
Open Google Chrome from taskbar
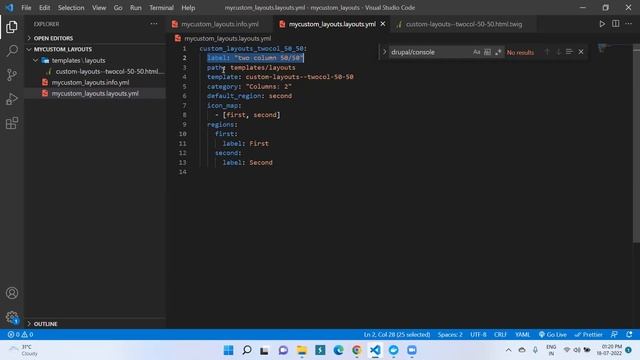(357, 350)
